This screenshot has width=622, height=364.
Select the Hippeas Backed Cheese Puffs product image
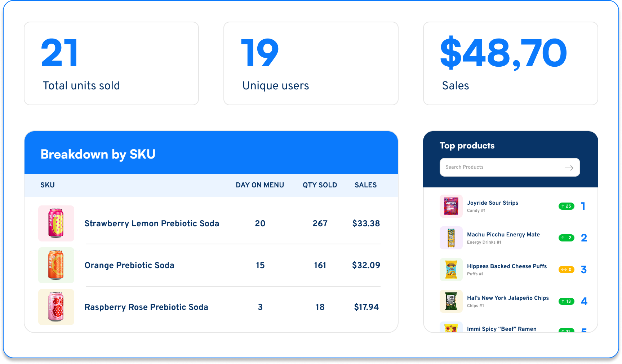tap(451, 270)
